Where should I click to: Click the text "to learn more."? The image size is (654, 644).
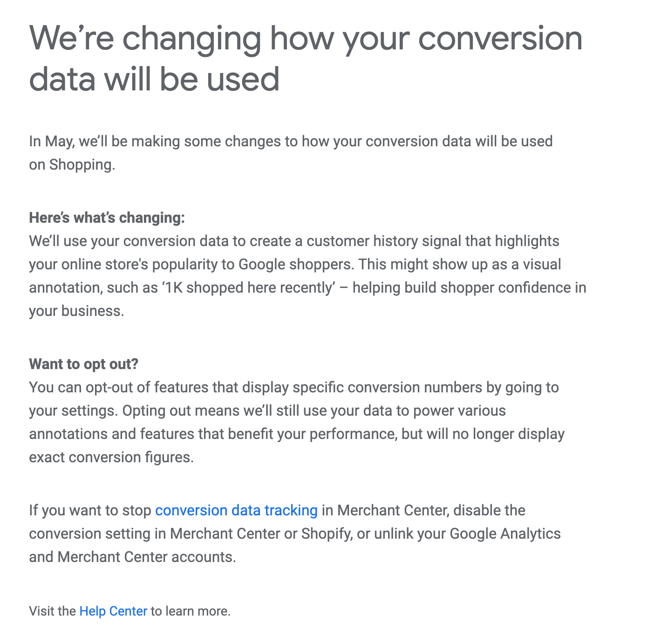[x=191, y=611]
